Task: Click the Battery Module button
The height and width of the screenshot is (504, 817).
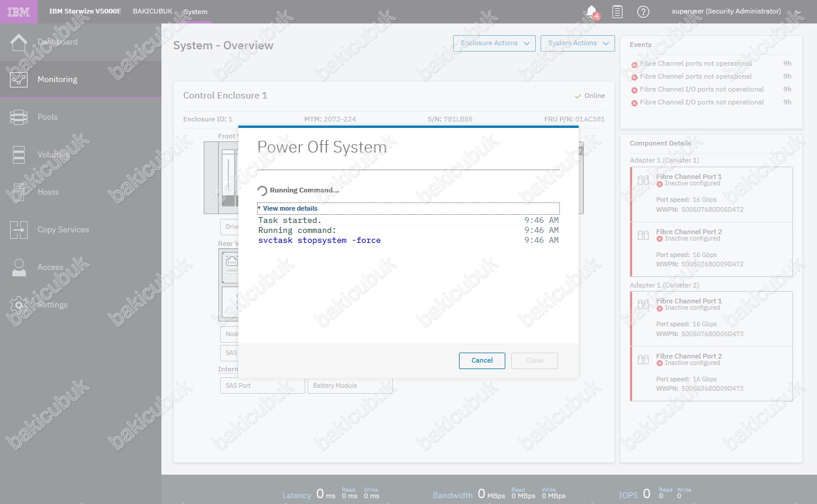Action: pyautogui.click(x=350, y=385)
